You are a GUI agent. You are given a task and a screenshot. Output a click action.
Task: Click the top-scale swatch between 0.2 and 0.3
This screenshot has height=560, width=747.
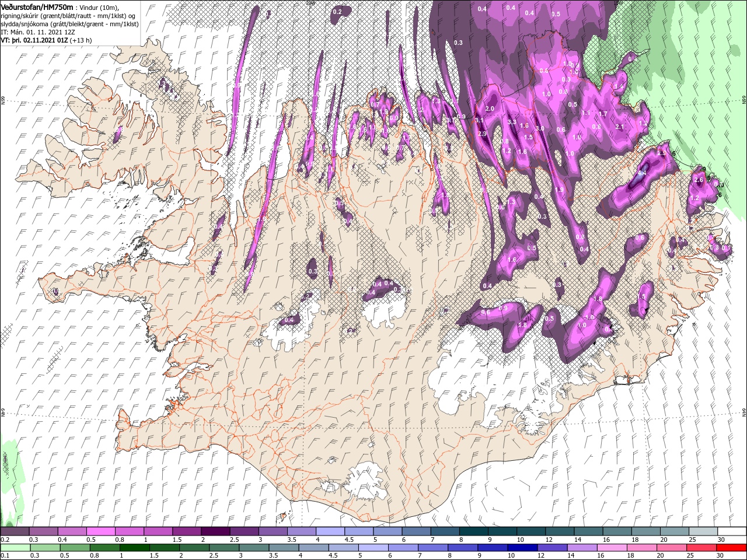15,531
